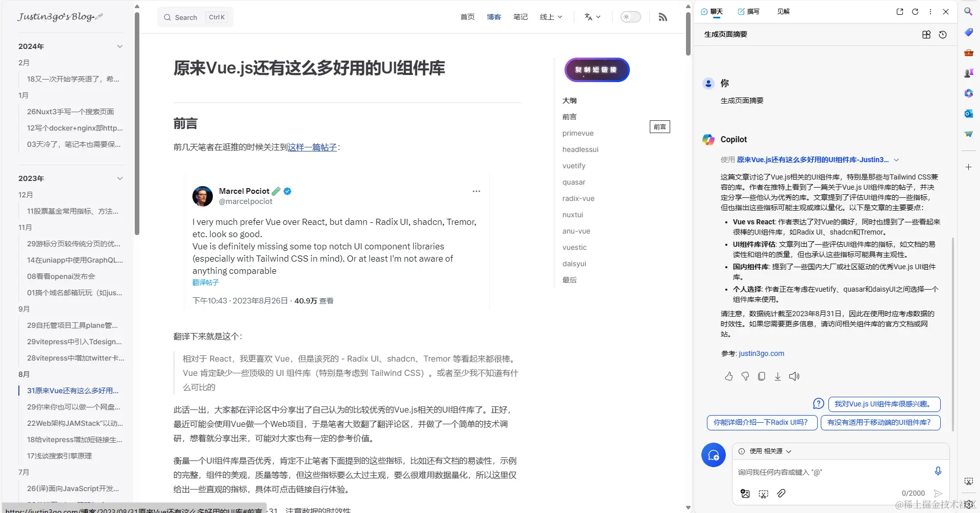Open Copilot panel in a new window
The width and height of the screenshot is (980, 513).
(x=900, y=12)
